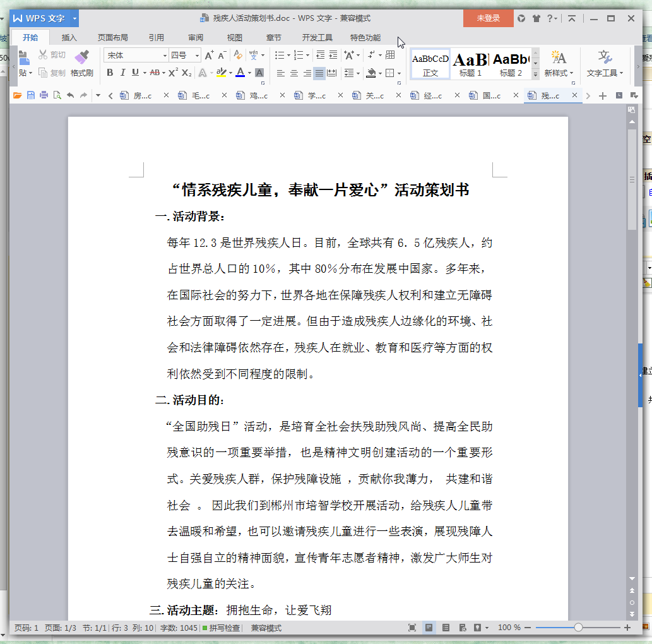Toggle Bold formatting

pyautogui.click(x=110, y=73)
